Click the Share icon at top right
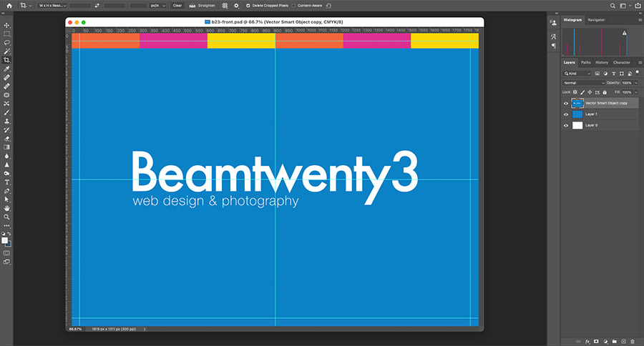 (638, 6)
